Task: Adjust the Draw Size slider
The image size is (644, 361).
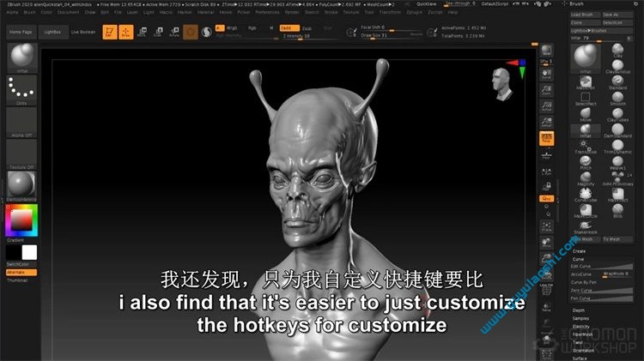Action: (392, 36)
